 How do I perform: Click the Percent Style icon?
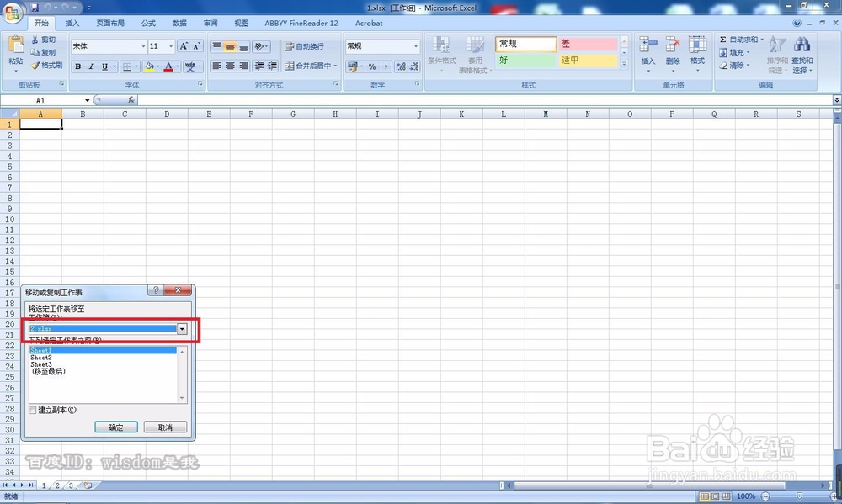[x=371, y=66]
